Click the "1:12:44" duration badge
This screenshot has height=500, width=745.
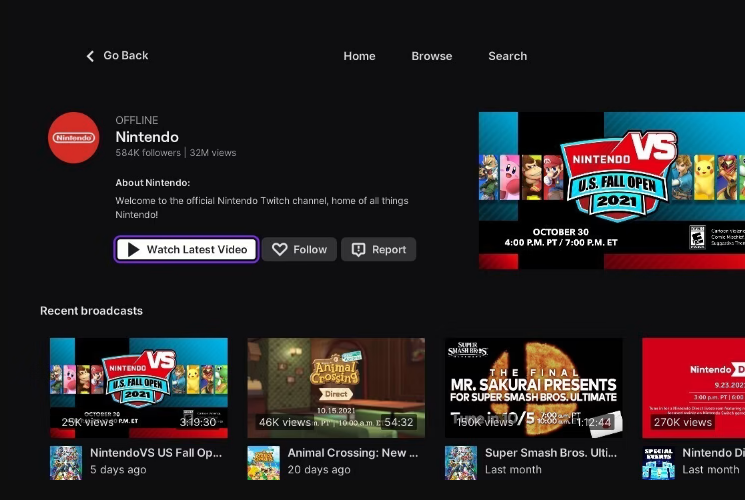pyautogui.click(x=593, y=422)
